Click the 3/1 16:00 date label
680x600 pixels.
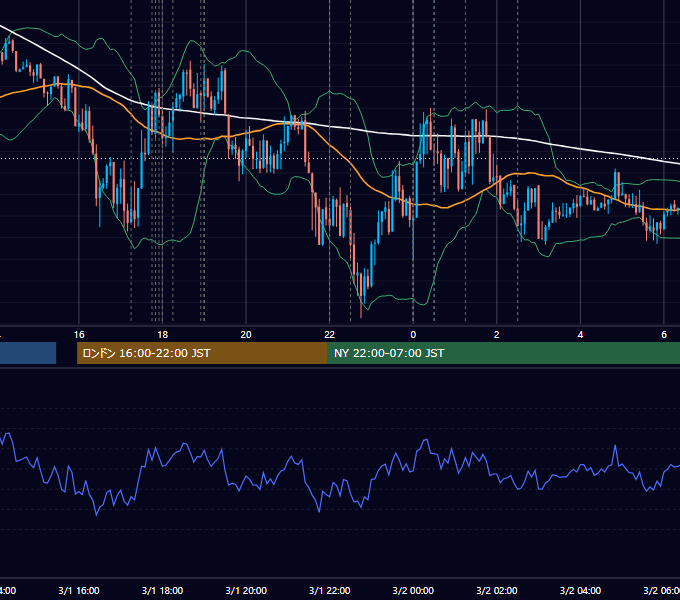pos(79,591)
